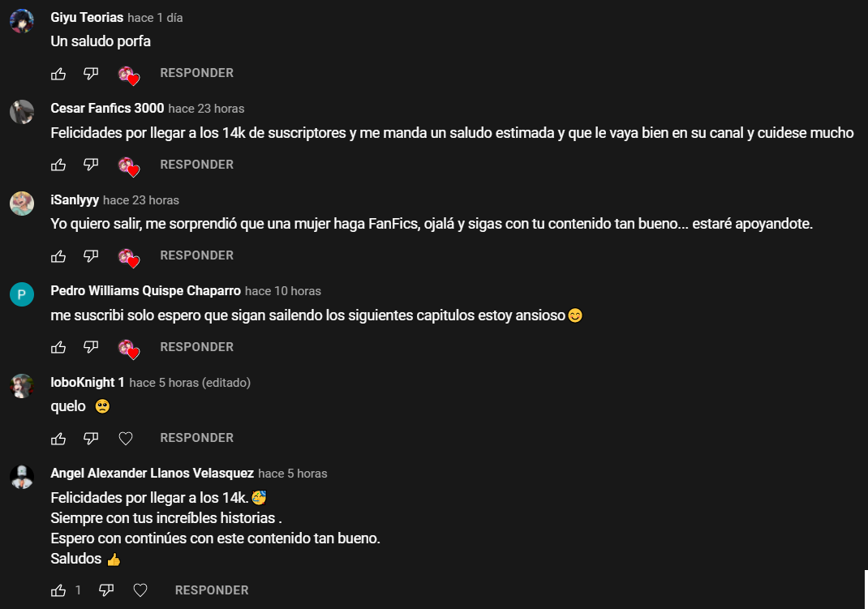
Task: Remove creator heart from Giyu Teorias' comment
Action: tap(128, 75)
